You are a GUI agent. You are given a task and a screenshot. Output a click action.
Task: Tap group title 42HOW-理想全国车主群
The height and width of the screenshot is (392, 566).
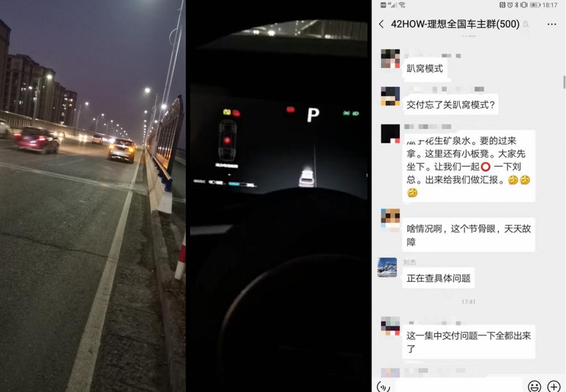[x=455, y=24]
